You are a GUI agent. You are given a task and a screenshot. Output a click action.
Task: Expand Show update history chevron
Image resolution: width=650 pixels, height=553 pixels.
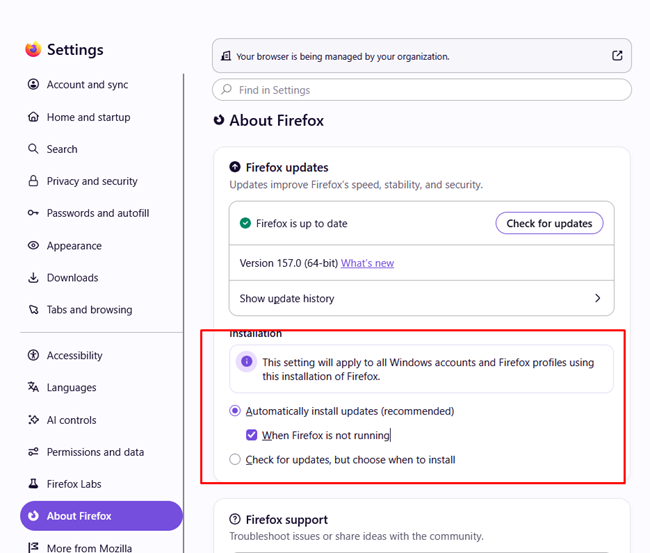pyautogui.click(x=597, y=298)
